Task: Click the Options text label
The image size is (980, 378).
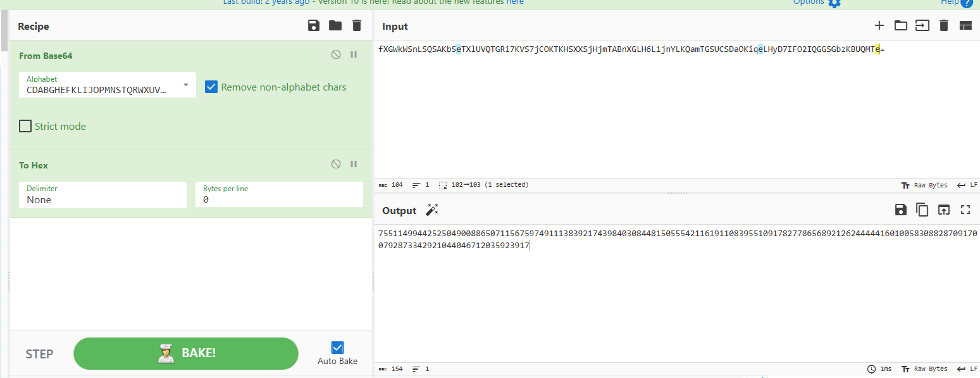Action: click(x=809, y=3)
